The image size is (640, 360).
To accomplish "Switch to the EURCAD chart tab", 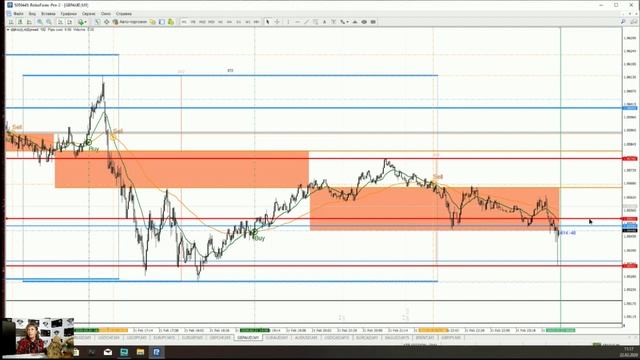I will [367, 338].
